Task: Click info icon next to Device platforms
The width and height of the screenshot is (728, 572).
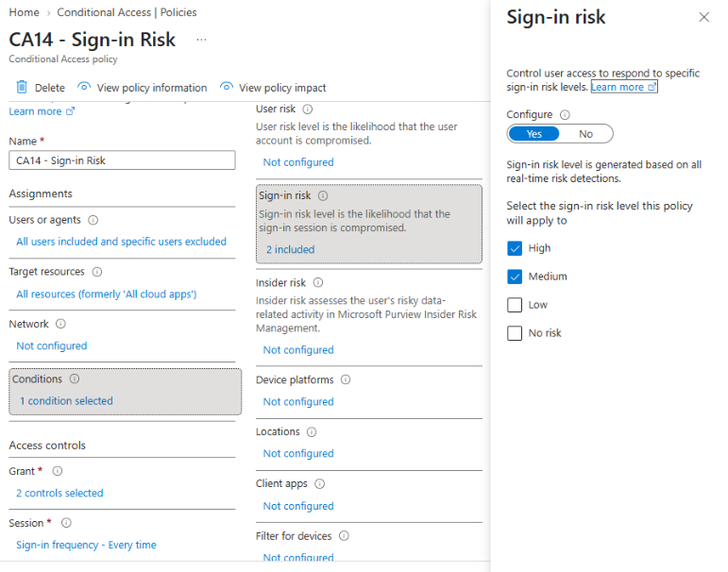Action: (x=346, y=379)
